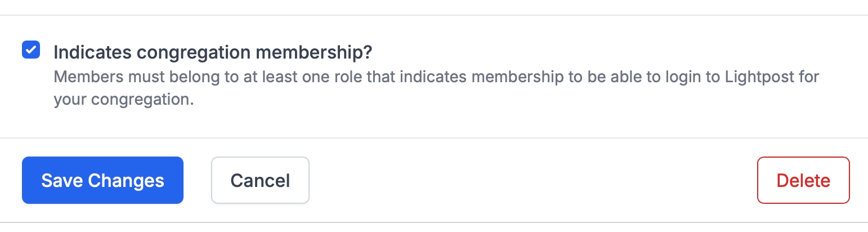Remove the role via Delete
The width and height of the screenshot is (868, 232).
click(803, 180)
